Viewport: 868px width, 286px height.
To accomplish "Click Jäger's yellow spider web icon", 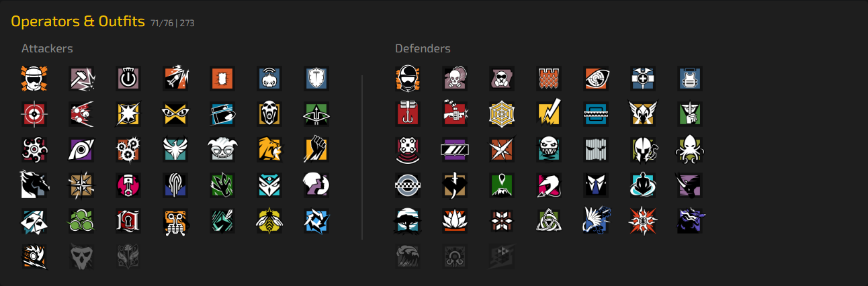I will click(502, 113).
